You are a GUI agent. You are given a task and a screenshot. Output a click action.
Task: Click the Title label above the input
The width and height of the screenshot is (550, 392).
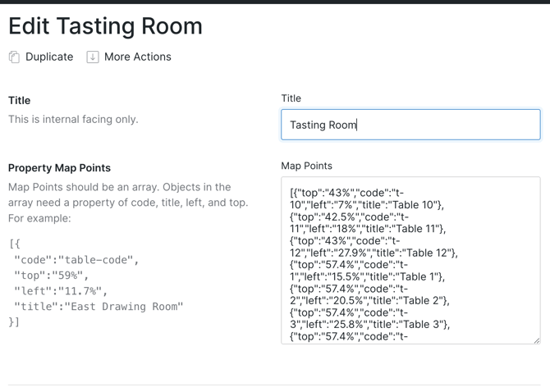coord(291,98)
